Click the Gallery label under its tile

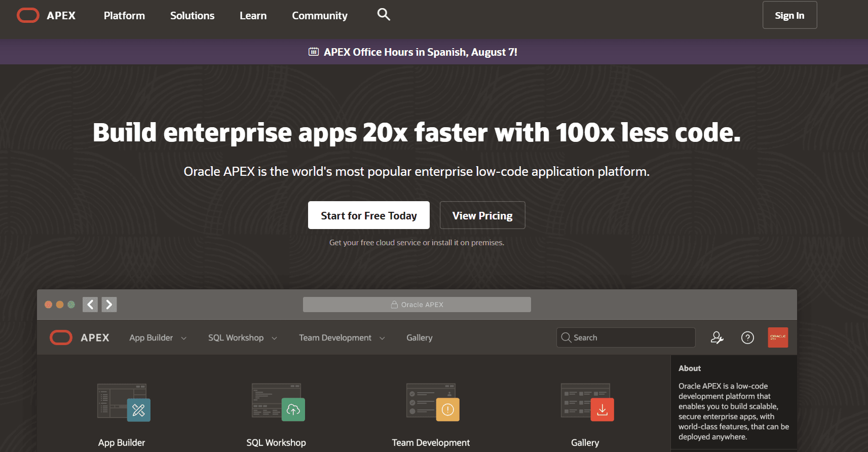[x=585, y=442]
